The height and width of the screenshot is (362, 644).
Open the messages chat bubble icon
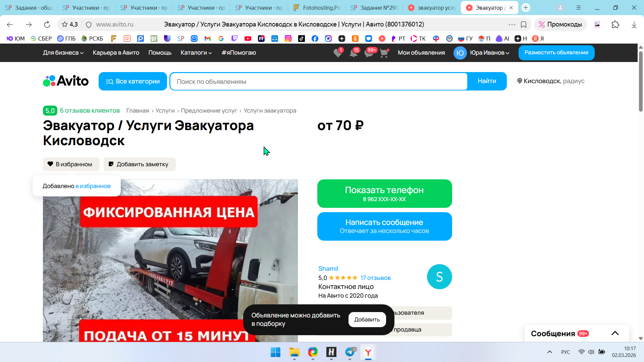click(x=369, y=53)
